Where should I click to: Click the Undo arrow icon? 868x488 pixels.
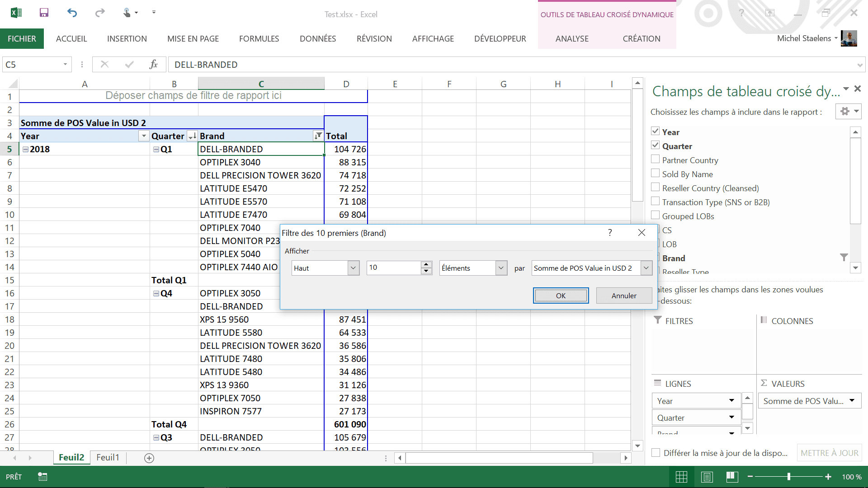coord(72,13)
